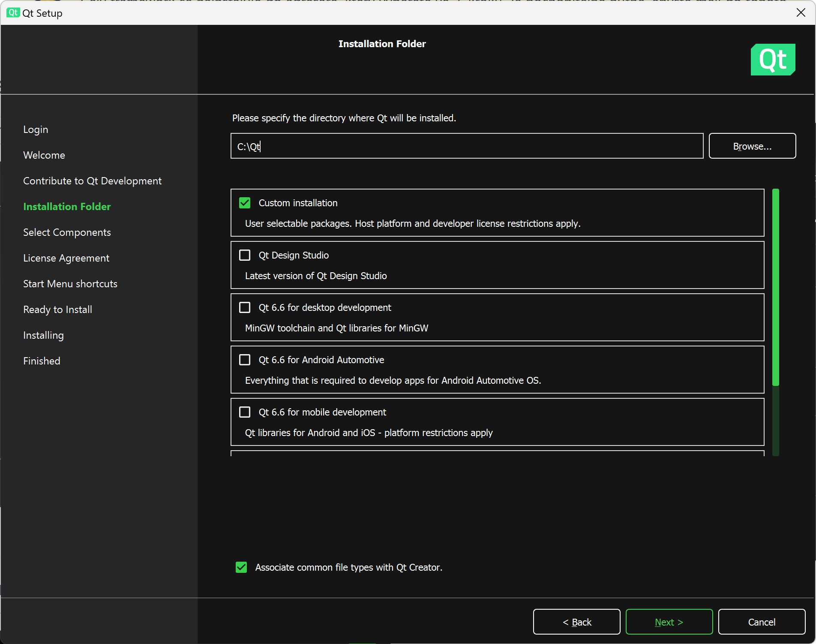Click License Agreement in the sidebar
Viewport: 816px width, 644px height.
(x=66, y=258)
